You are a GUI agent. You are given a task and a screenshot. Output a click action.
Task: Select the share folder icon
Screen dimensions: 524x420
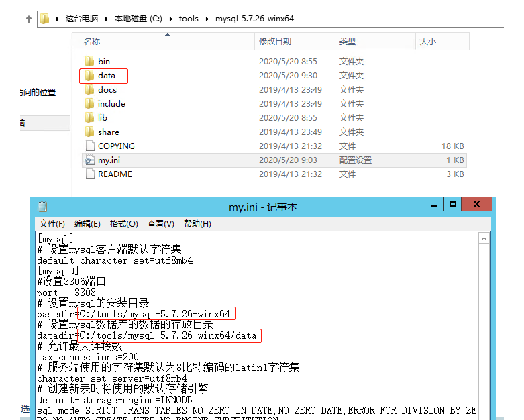pos(89,132)
